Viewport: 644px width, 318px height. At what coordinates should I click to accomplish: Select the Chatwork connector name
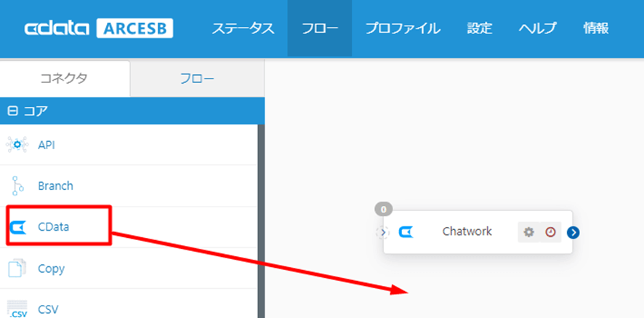[x=467, y=231]
